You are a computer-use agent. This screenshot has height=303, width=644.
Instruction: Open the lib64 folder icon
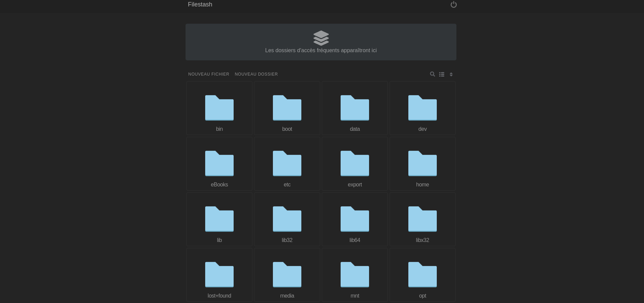tap(355, 219)
